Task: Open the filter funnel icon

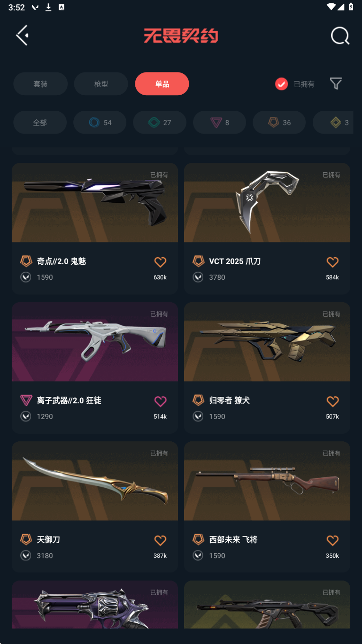Action: (x=336, y=84)
